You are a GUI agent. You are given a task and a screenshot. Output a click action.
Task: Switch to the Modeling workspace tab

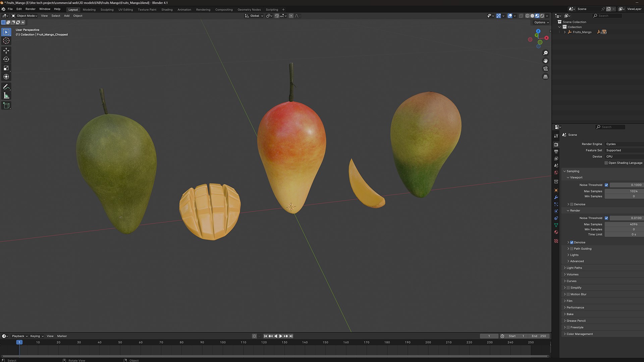[x=89, y=10]
